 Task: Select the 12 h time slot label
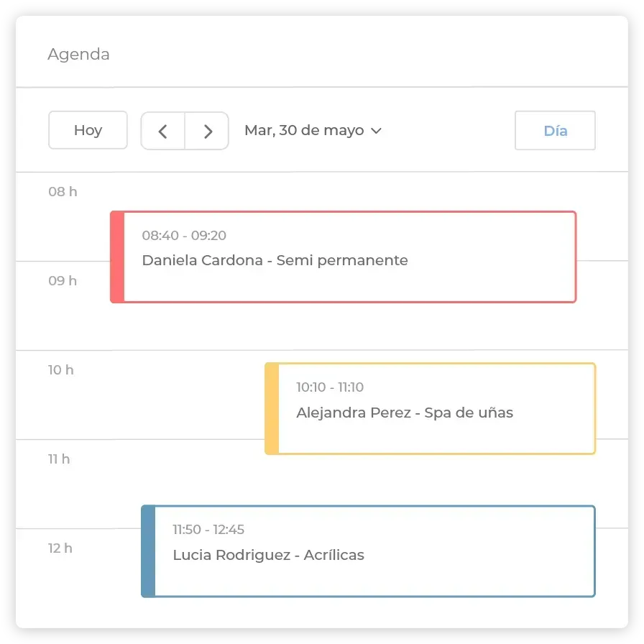pyautogui.click(x=60, y=548)
